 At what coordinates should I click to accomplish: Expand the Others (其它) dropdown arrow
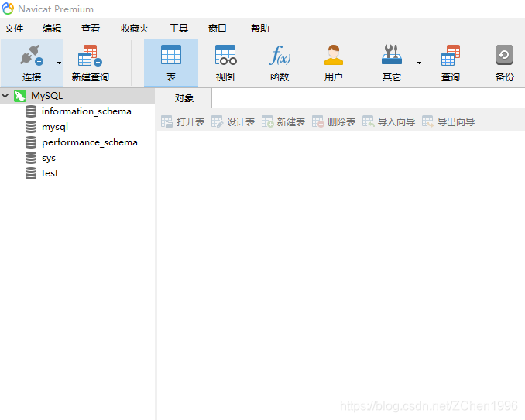pos(419,63)
